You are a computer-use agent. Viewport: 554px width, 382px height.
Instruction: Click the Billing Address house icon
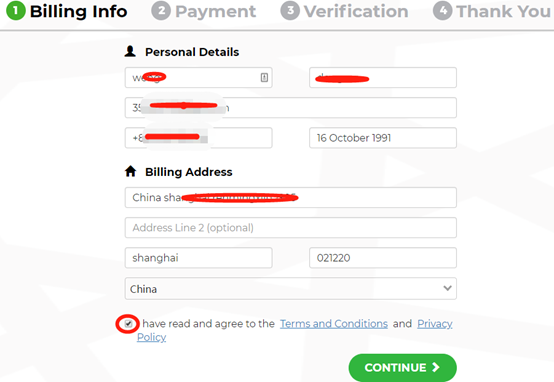tap(130, 171)
